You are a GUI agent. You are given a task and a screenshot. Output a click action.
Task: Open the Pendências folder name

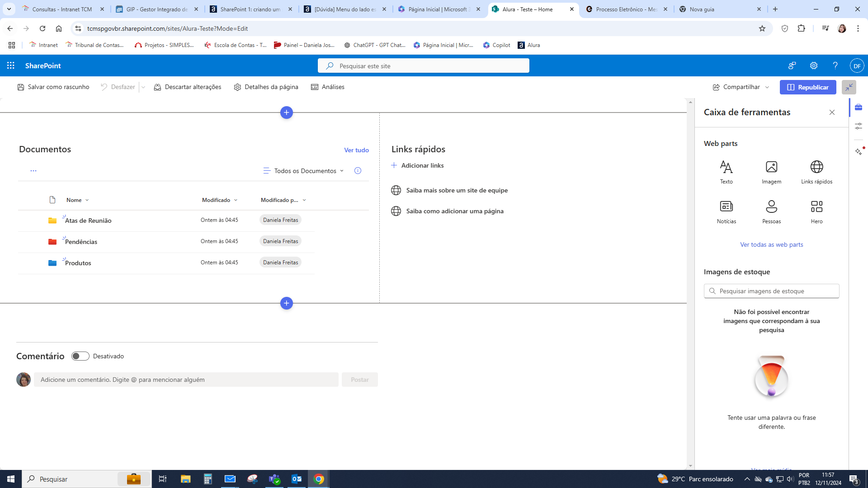coord(81,242)
